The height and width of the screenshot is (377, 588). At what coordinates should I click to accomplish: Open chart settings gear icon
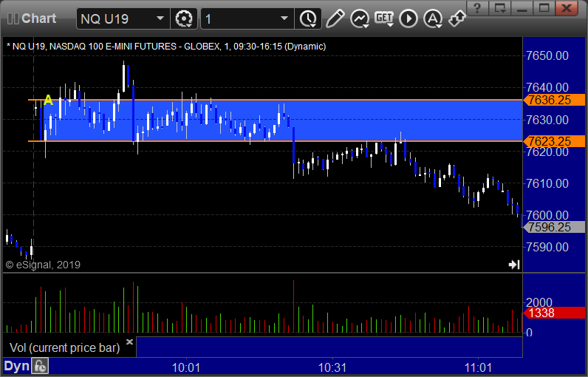point(184,18)
